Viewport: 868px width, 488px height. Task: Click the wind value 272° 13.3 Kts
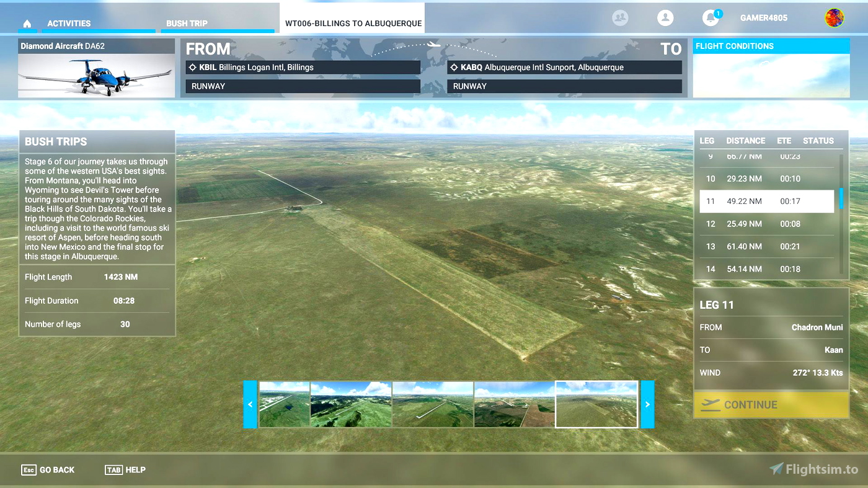click(818, 373)
